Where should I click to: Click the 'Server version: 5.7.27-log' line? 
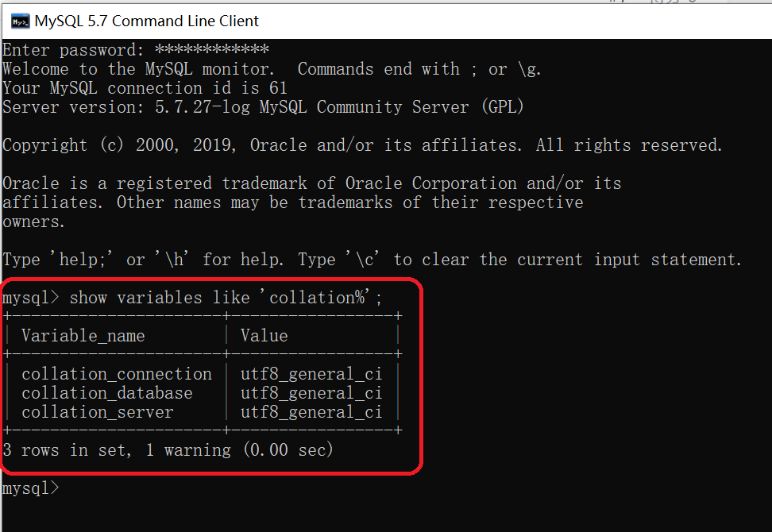(263, 107)
